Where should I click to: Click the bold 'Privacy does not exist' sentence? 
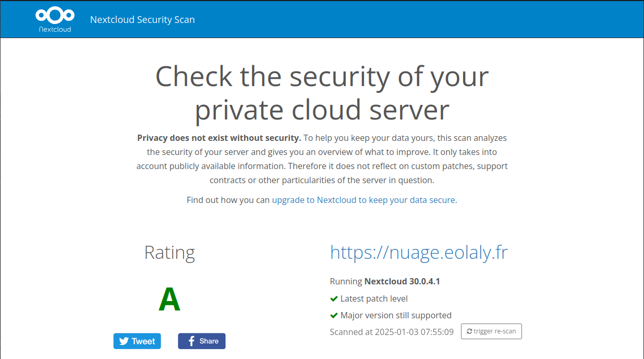coord(219,138)
